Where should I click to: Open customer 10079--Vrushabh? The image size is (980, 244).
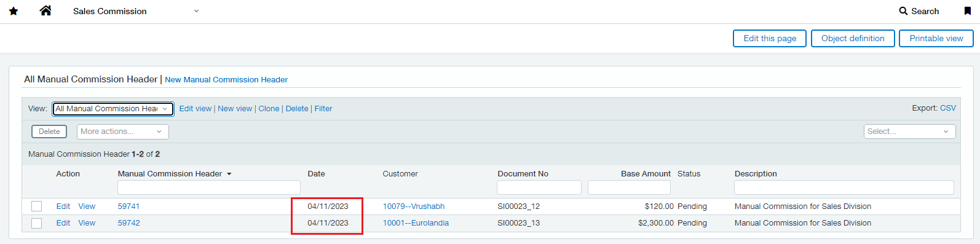click(x=414, y=207)
